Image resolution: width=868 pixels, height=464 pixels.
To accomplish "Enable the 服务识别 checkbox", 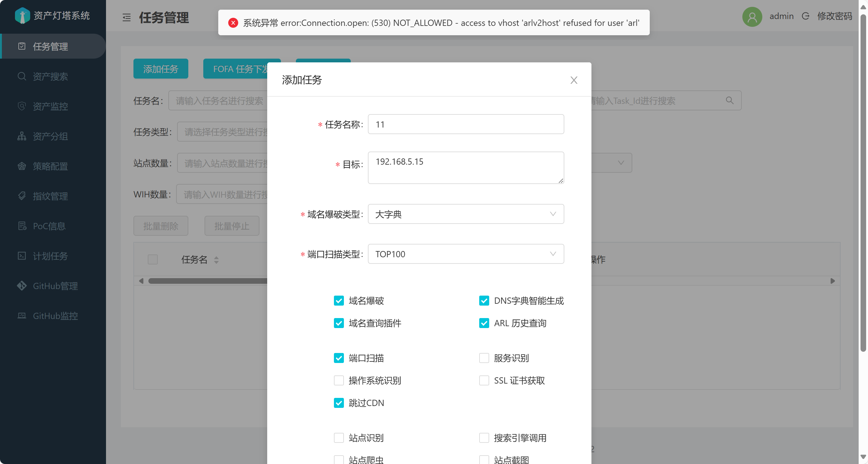I will click(484, 358).
